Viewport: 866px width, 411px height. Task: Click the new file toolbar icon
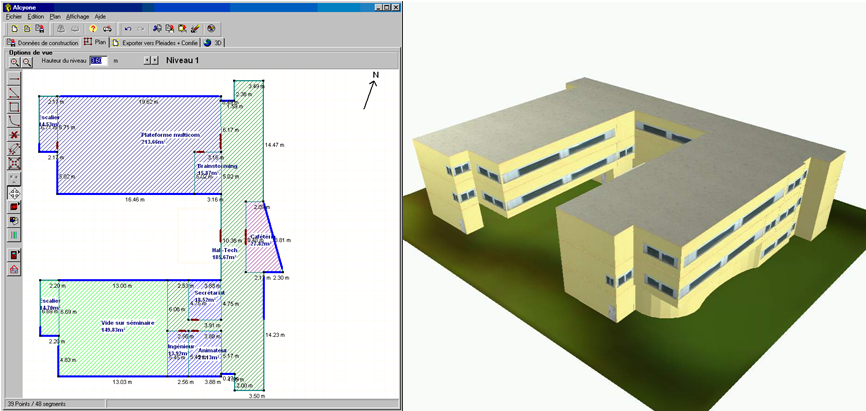click(x=15, y=29)
